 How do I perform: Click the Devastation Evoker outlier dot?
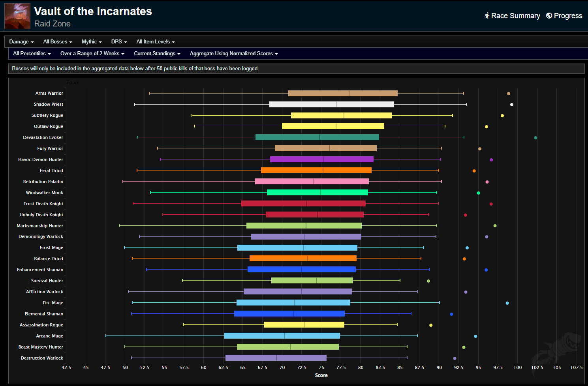pyautogui.click(x=535, y=138)
